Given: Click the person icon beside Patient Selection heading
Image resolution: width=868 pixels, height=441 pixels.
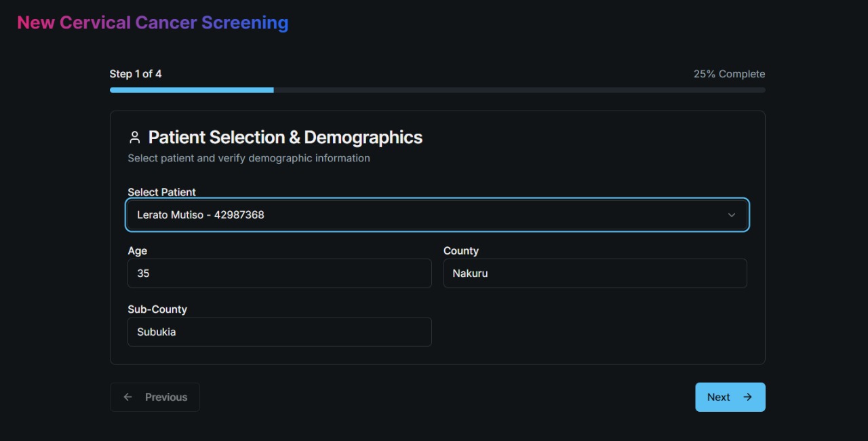Looking at the screenshot, I should (134, 138).
